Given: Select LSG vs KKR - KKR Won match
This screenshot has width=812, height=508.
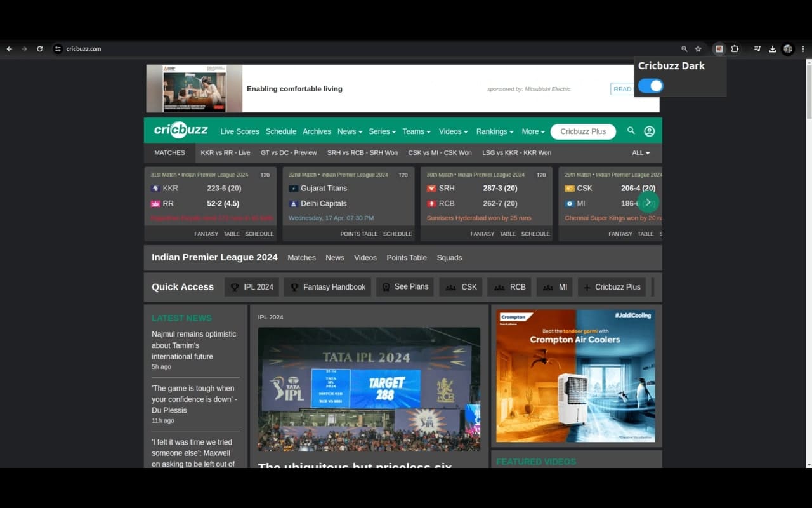Looking at the screenshot, I should [517, 153].
